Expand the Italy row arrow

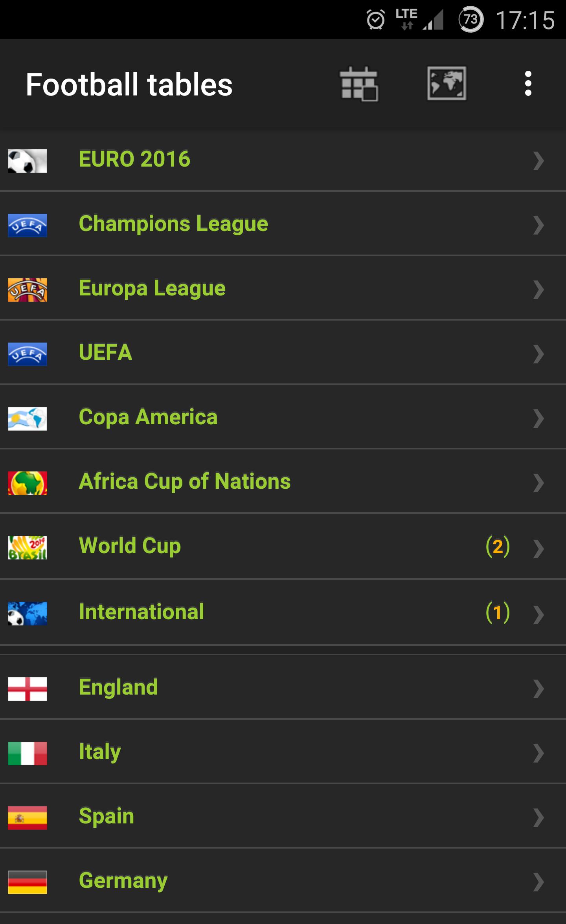pyautogui.click(x=538, y=753)
